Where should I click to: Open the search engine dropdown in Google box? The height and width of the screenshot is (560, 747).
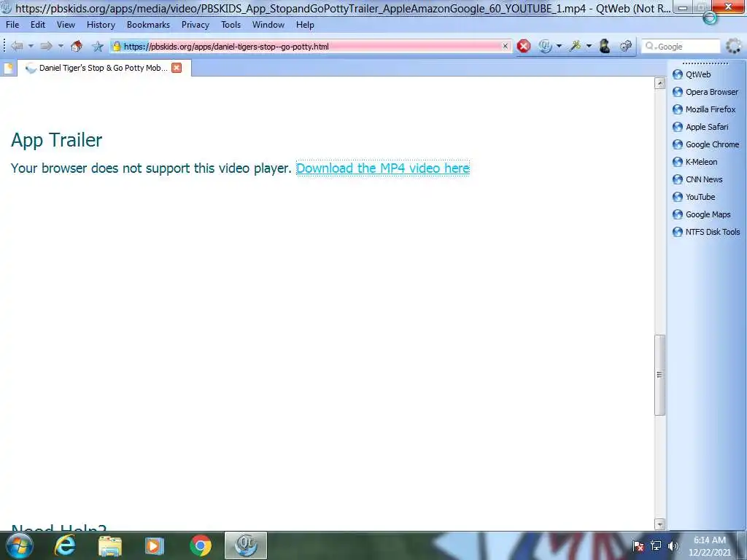click(x=650, y=46)
